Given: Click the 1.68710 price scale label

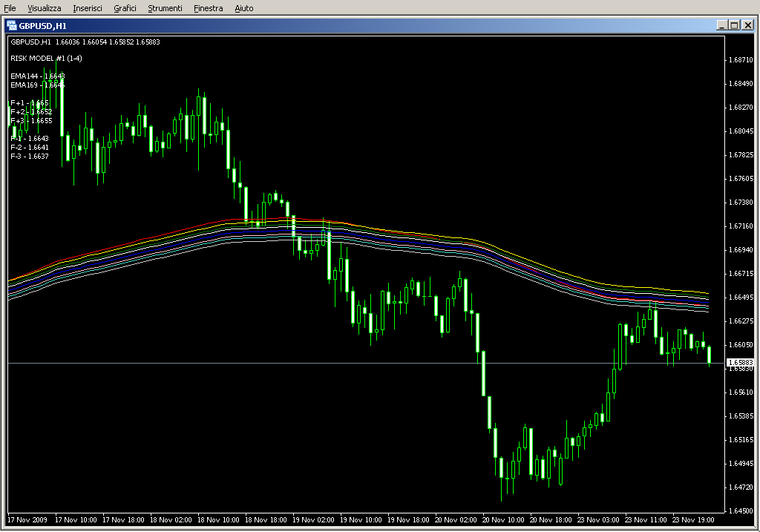Looking at the screenshot, I should click(741, 59).
